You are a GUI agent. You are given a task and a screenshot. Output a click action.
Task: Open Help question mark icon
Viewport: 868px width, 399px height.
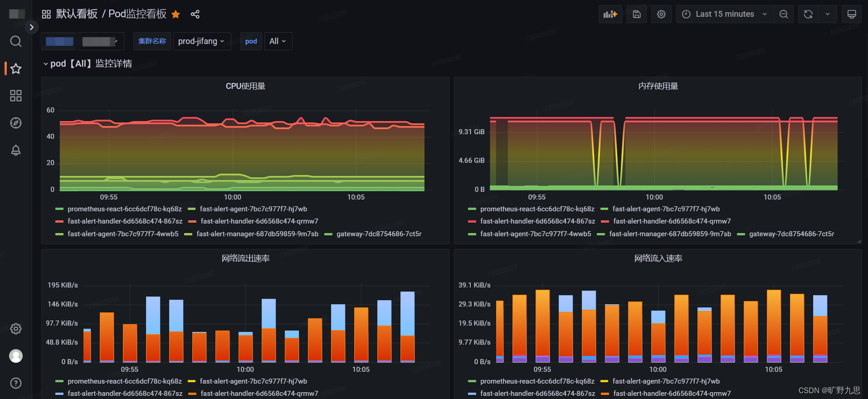(x=16, y=383)
